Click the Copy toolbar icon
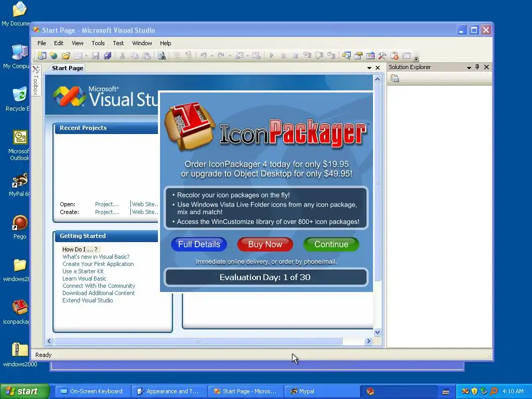This screenshot has height=399, width=532. tap(135, 56)
